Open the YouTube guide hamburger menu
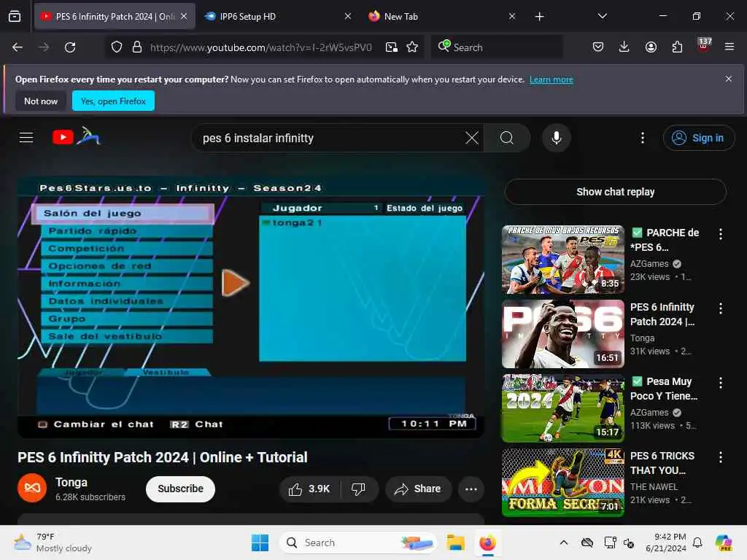The width and height of the screenshot is (747, 560). [26, 138]
